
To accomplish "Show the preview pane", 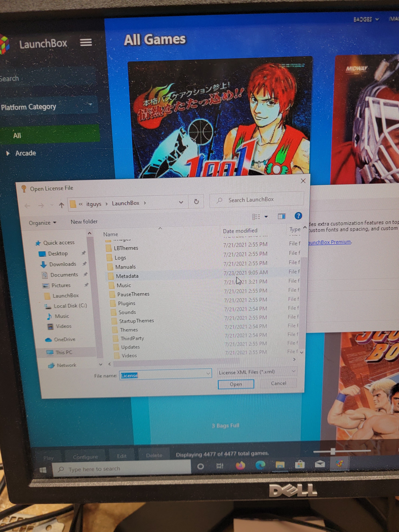I will [x=282, y=216].
